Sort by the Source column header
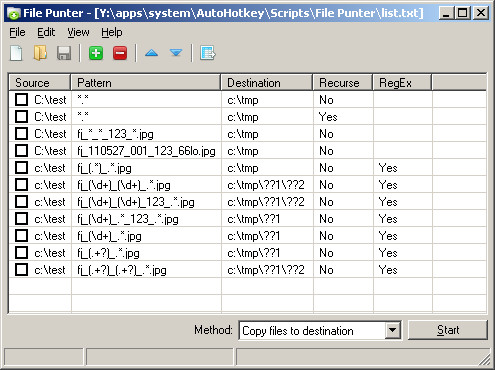The image size is (495, 370). point(40,83)
